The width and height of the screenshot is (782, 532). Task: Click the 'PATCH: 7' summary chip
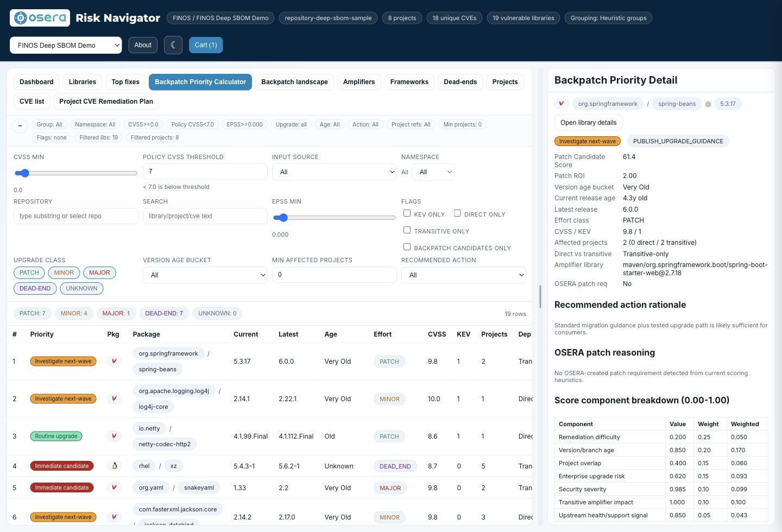pyautogui.click(x=33, y=313)
